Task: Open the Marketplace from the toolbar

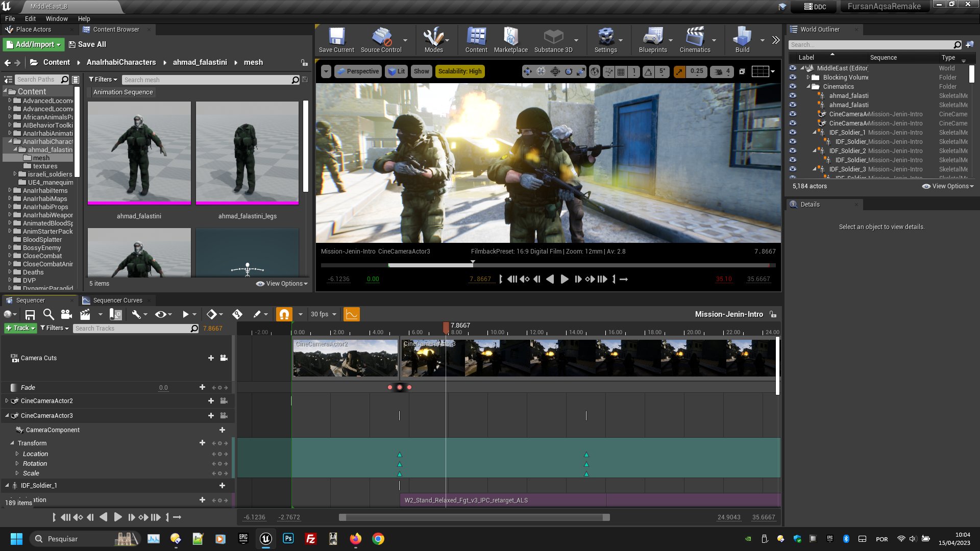Action: (510, 40)
